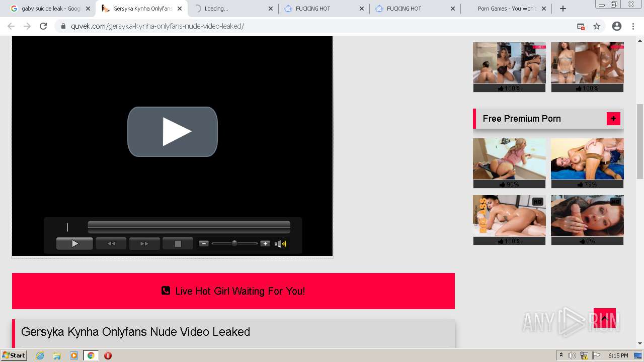The width and height of the screenshot is (644, 362).
Task: Close the 'Gersyka Kynha Onlyfans' tab
Action: point(180,9)
